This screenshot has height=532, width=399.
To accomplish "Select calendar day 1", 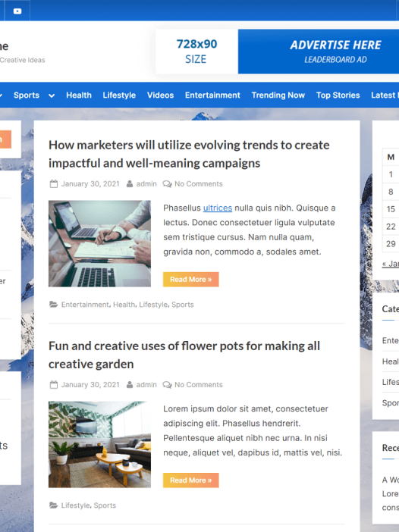I will 391,174.
